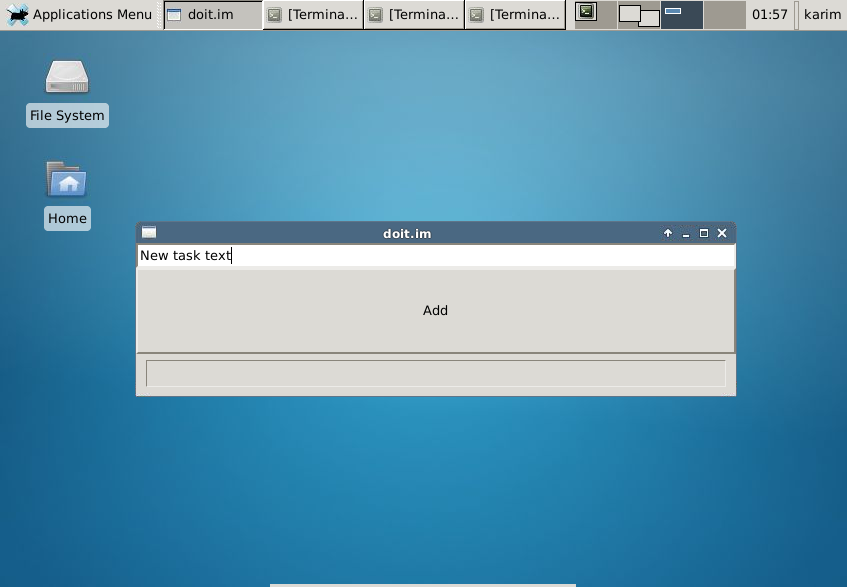Image resolution: width=847 pixels, height=587 pixels.
Task: Open the Applications Menu
Action: click(x=79, y=15)
